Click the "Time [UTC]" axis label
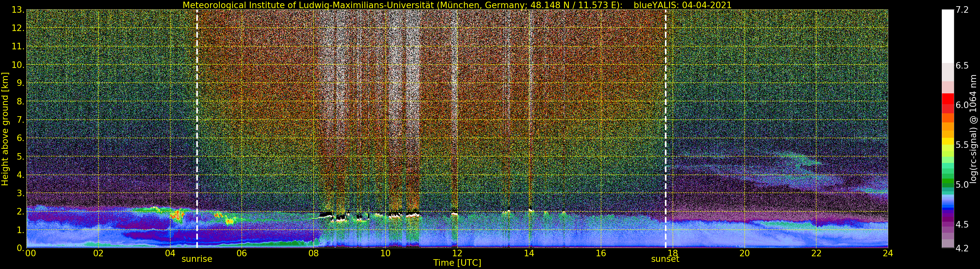This screenshot has height=269, width=980. coord(457,262)
